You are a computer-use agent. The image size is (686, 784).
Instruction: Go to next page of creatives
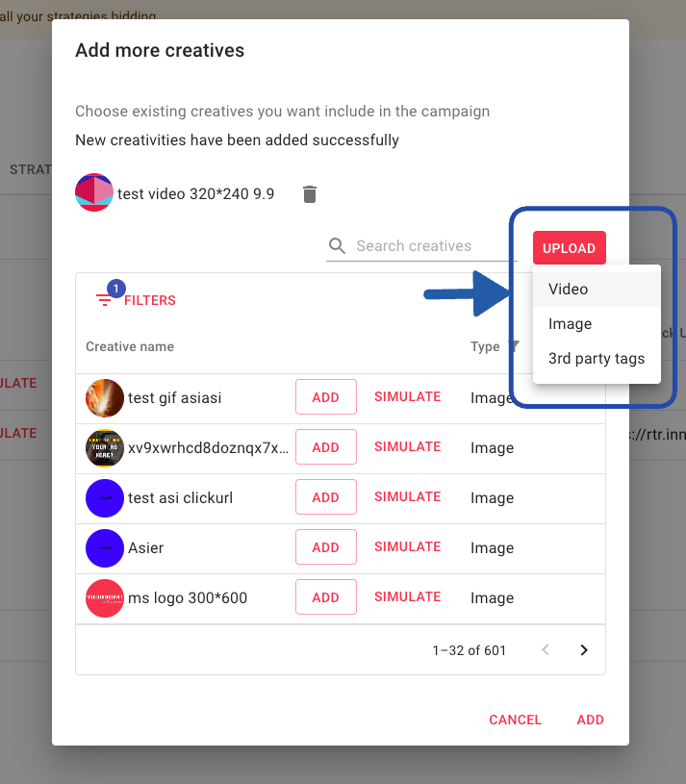coord(583,650)
